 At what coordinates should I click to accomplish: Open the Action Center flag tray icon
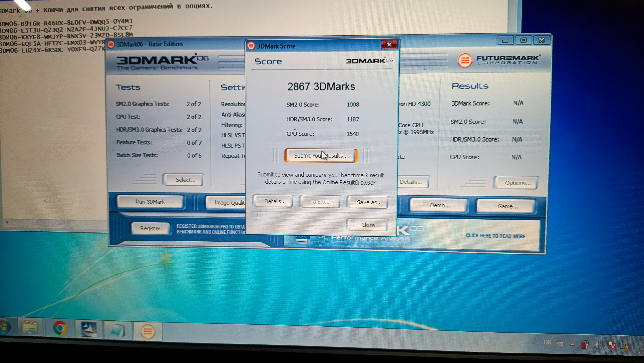click(x=611, y=345)
